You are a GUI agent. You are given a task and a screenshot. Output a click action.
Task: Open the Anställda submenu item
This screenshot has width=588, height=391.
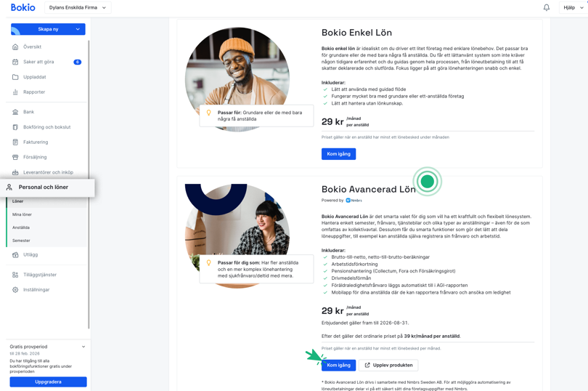[x=21, y=227]
